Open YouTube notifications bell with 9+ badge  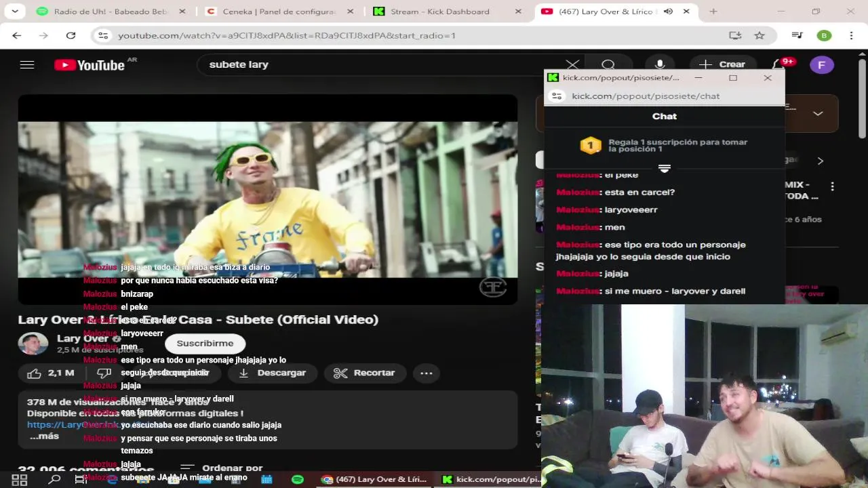(778, 65)
